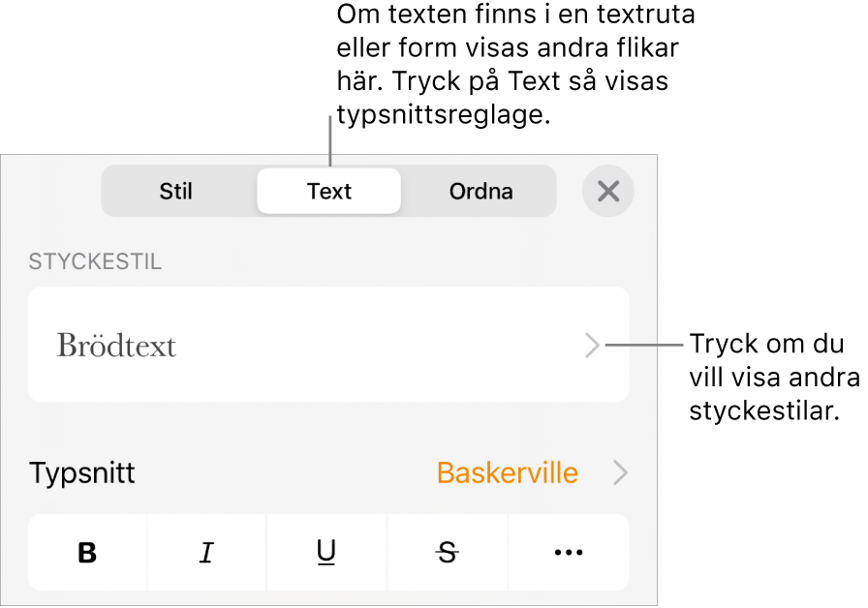
Task: Select the Brödtext style entry
Action: (x=116, y=346)
